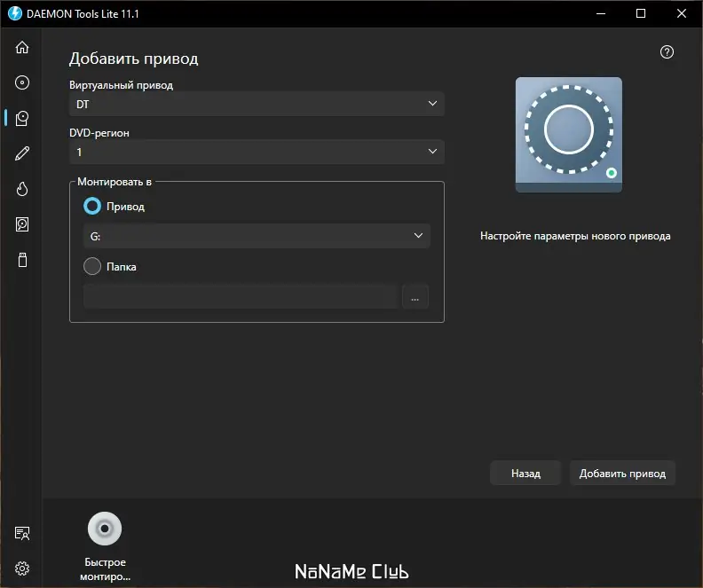The height and width of the screenshot is (588, 703).
Task: Click the folder browse ellipsis button
Action: pyautogui.click(x=415, y=297)
